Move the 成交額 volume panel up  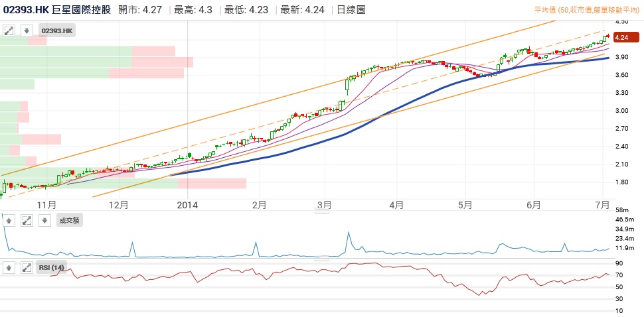coord(9,220)
